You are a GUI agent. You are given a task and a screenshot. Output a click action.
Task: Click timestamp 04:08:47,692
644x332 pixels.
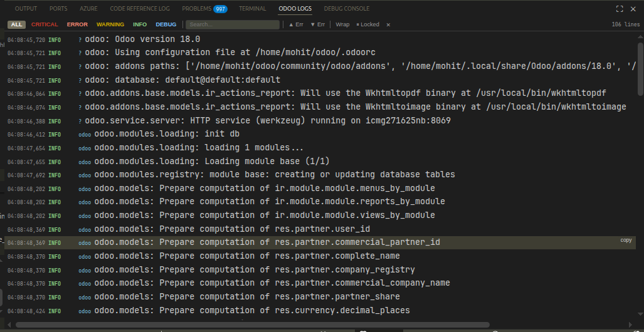26,175
